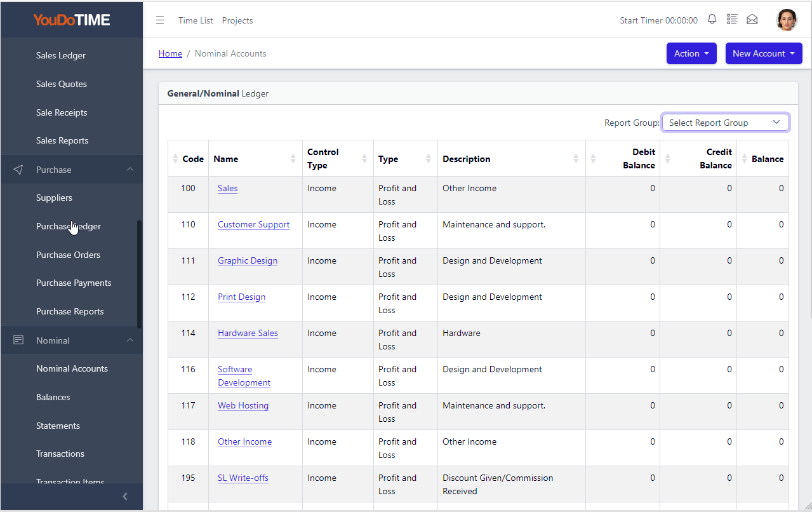812x512 pixels.
Task: Open Projects in top bar
Action: (x=237, y=20)
